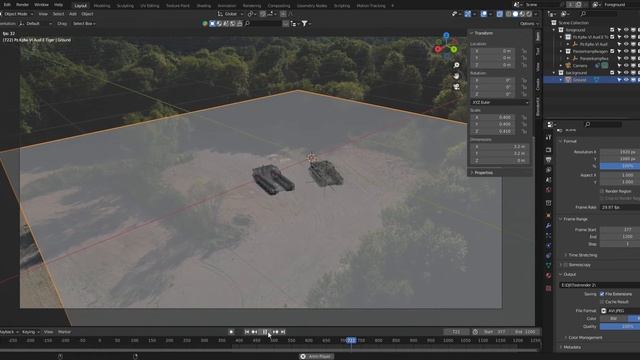This screenshot has height=360, width=640.
Task: Open the green Object Data properties tab
Action: click(x=548, y=265)
